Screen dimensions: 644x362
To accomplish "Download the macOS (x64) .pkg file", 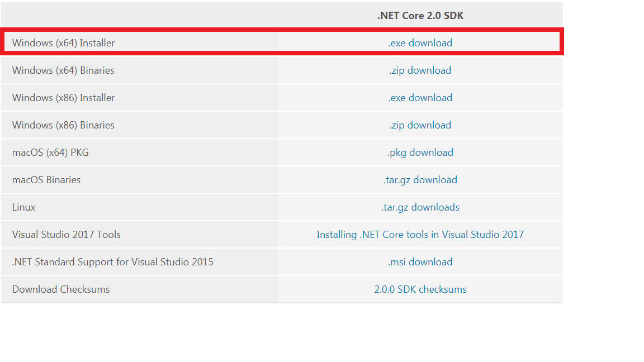I will pyautogui.click(x=420, y=153).
